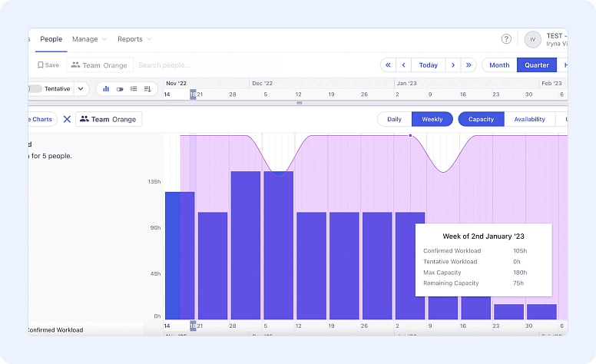Save the current view with Save button

pyautogui.click(x=48, y=65)
